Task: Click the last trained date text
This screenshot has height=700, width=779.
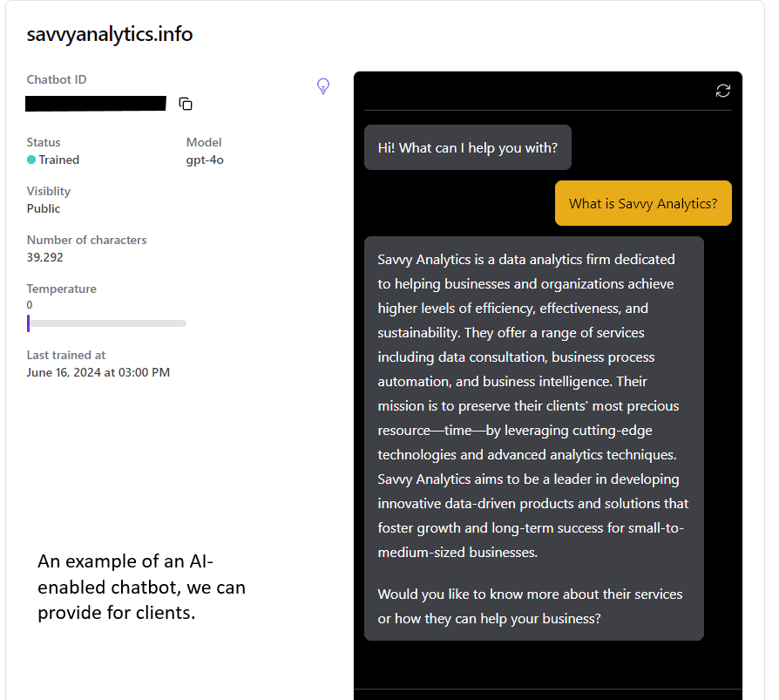Action: [x=98, y=372]
